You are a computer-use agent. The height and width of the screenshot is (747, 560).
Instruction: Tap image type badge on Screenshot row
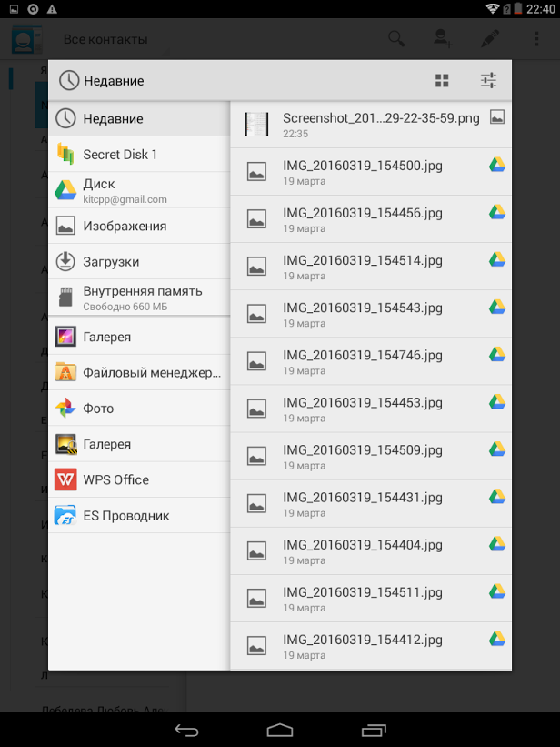click(x=497, y=117)
